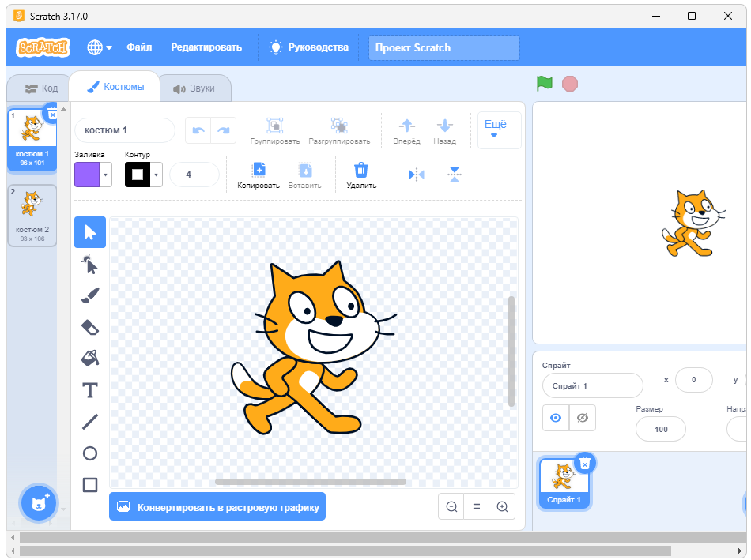Click the outline width field showing 4

pos(194,175)
